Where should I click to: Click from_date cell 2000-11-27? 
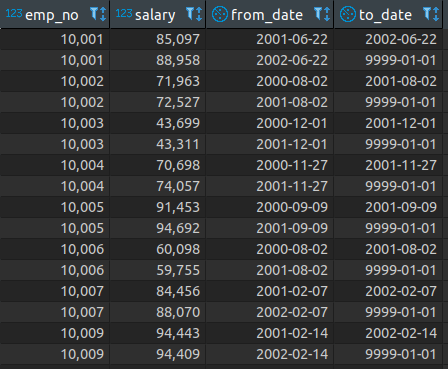click(270, 165)
